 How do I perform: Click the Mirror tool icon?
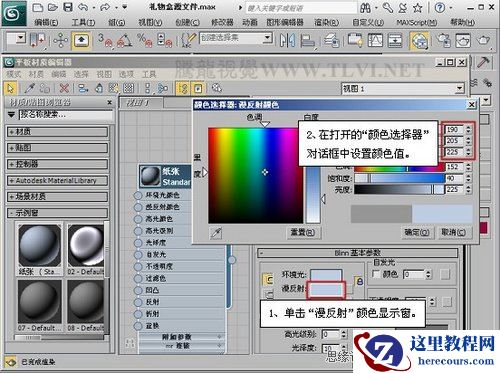coord(287,40)
